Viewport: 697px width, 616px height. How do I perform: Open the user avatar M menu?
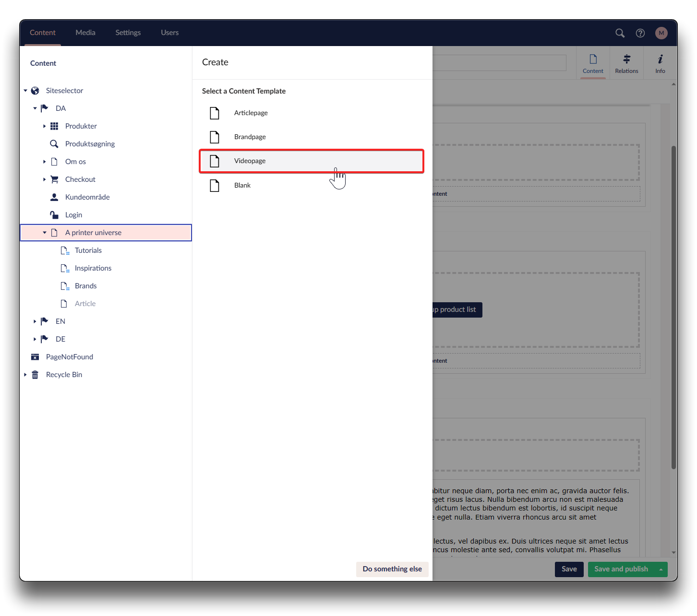coord(661,33)
